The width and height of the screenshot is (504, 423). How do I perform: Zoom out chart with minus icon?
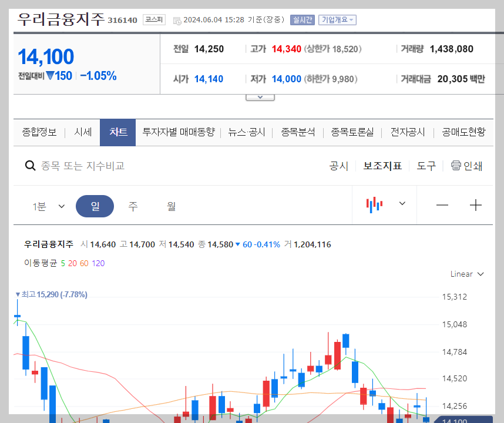click(x=442, y=205)
